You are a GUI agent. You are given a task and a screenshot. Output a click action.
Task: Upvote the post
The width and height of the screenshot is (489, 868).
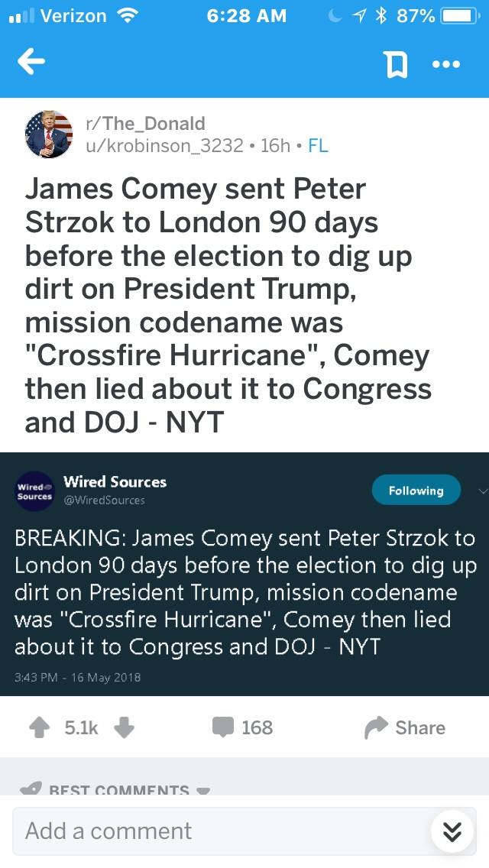(40, 728)
